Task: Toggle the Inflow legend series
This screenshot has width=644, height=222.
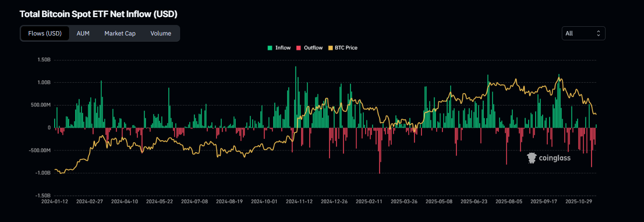Action: tap(282, 48)
